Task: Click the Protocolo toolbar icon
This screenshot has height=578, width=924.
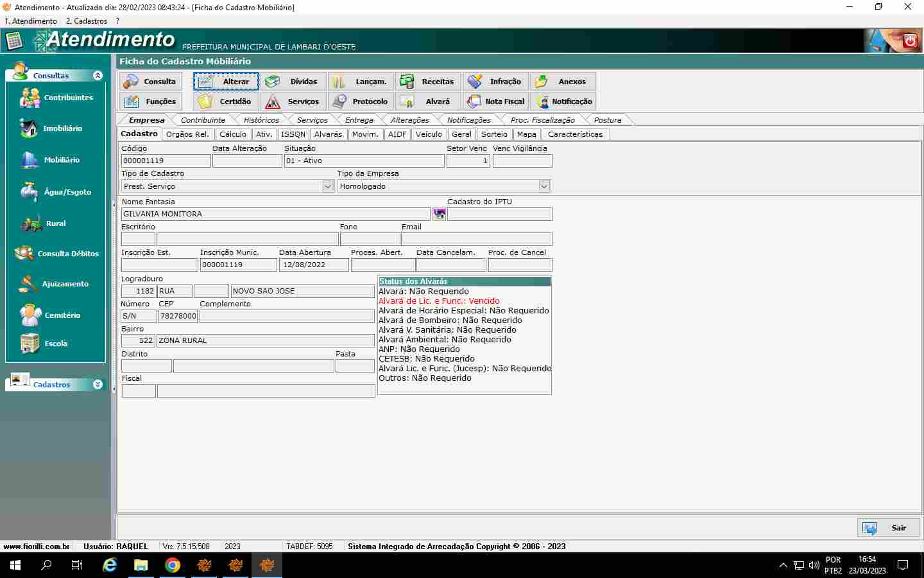Action: 361,101
